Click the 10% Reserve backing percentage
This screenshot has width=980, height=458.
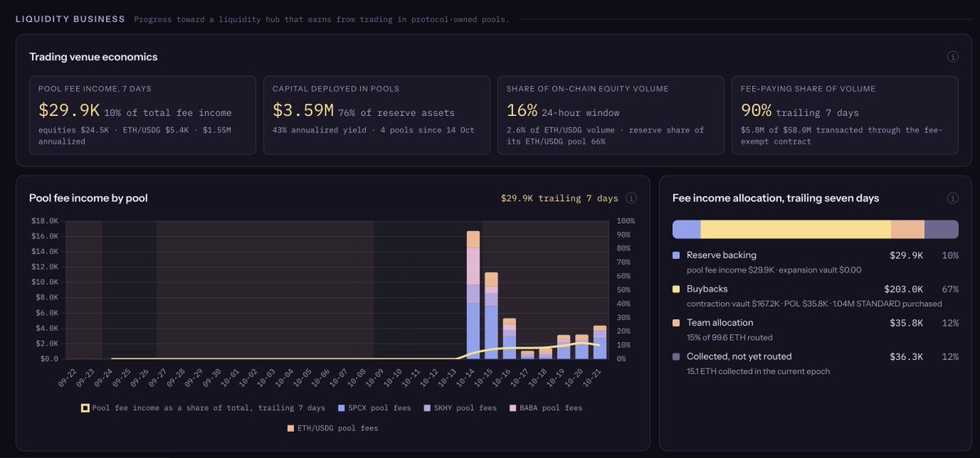coord(950,256)
